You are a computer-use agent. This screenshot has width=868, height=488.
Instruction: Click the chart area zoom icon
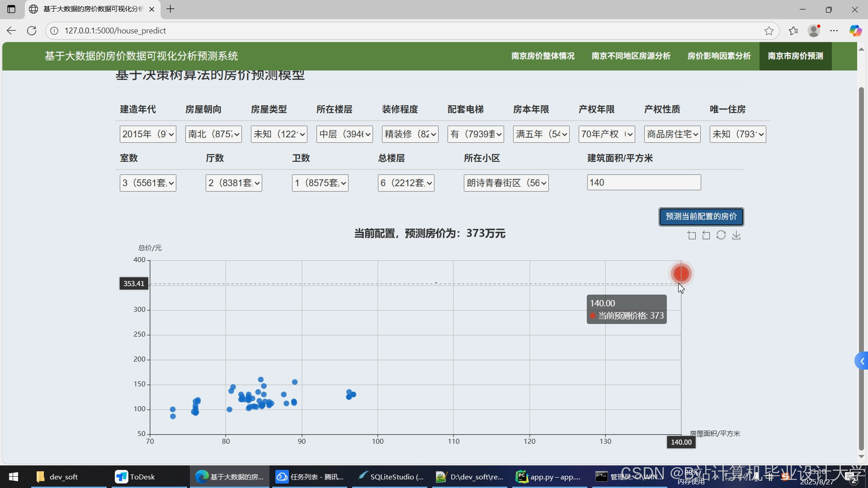tap(691, 235)
